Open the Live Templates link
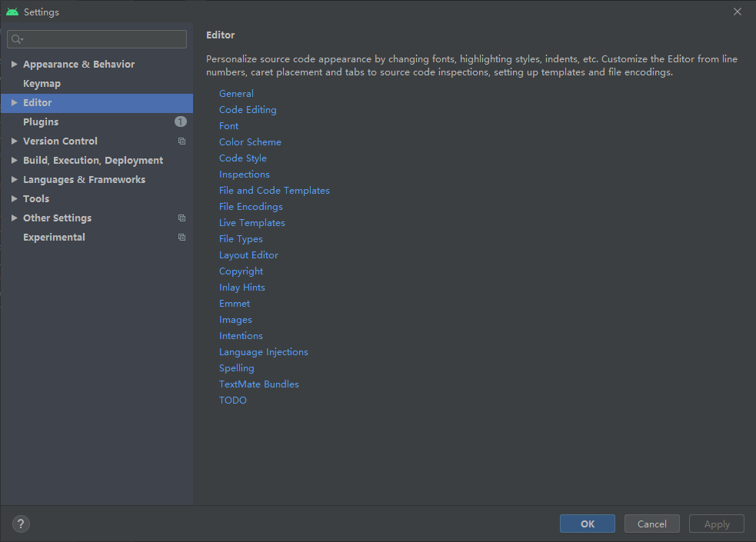The height and width of the screenshot is (542, 756). tap(252, 223)
